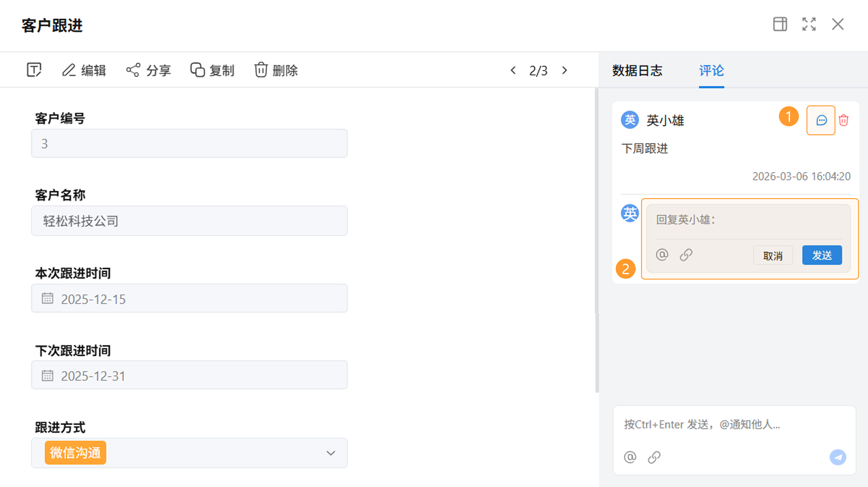Click 分享 to share the record

click(149, 70)
